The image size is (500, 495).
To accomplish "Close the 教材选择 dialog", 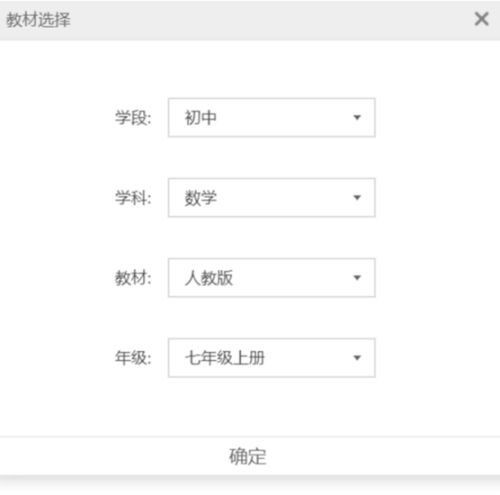I will pyautogui.click(x=481, y=19).
